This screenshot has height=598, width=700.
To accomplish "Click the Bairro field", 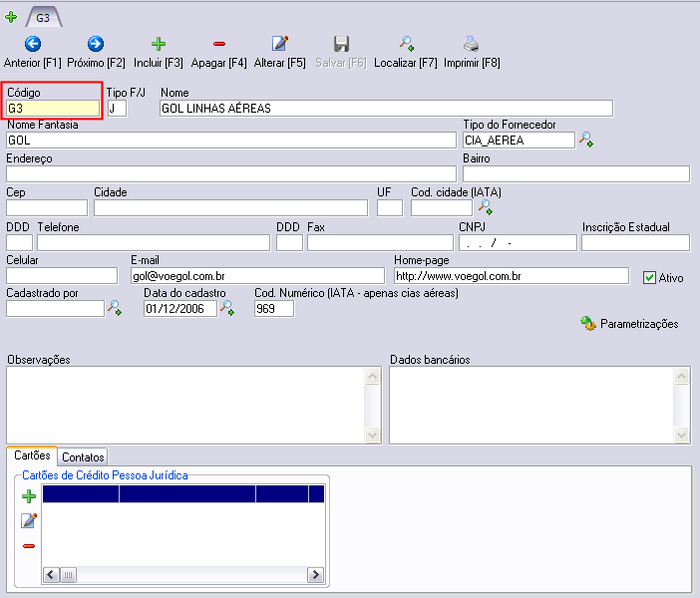I will 576,173.
